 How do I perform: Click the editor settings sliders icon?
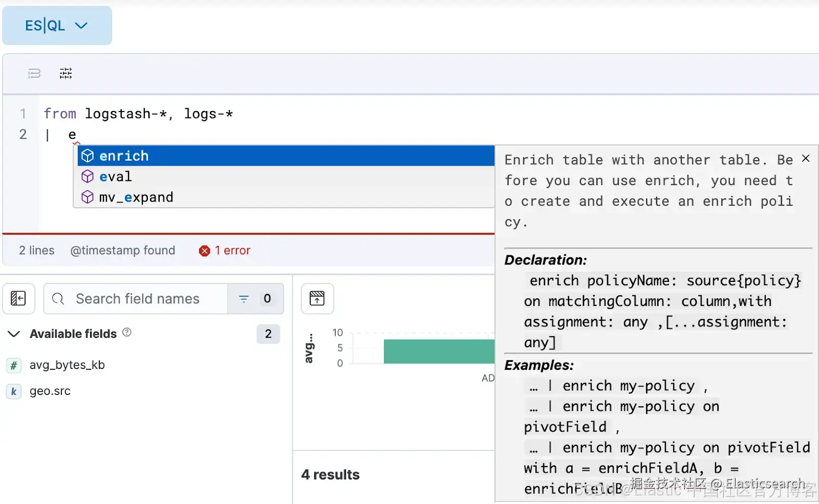[66, 74]
